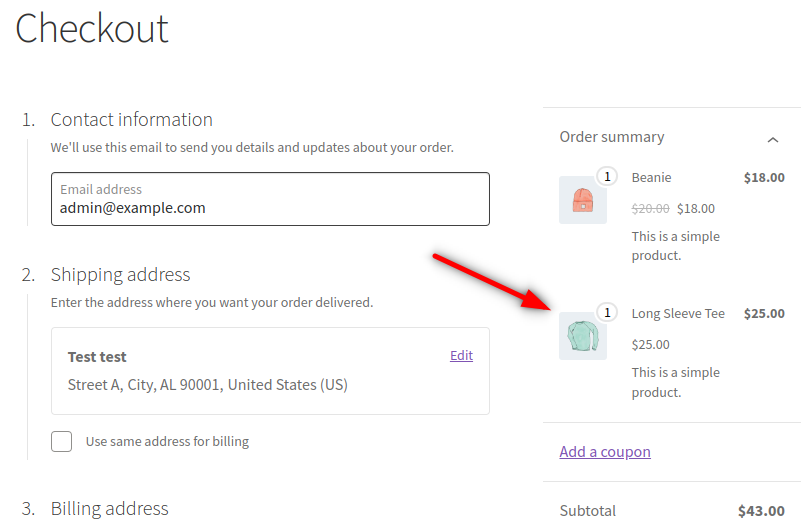Check 'Use same address for billing'

pyautogui.click(x=62, y=441)
